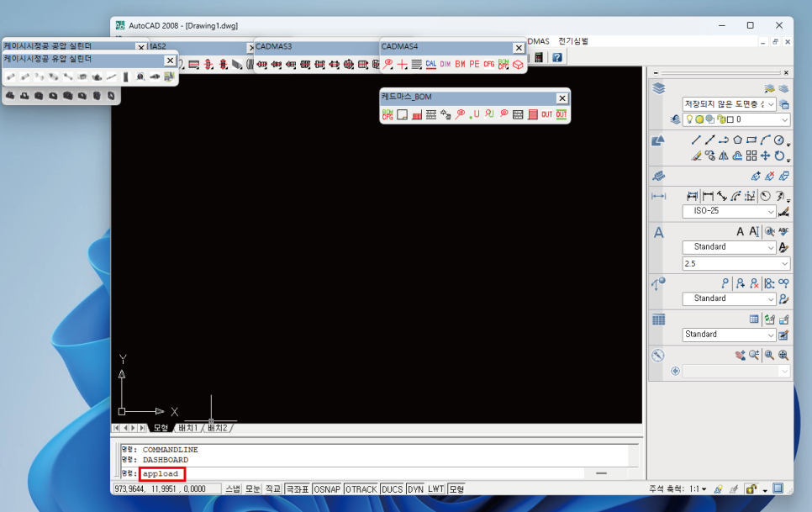This screenshot has height=512, width=812.
Task: Switch to the 배치1 layout tab
Action: point(188,428)
